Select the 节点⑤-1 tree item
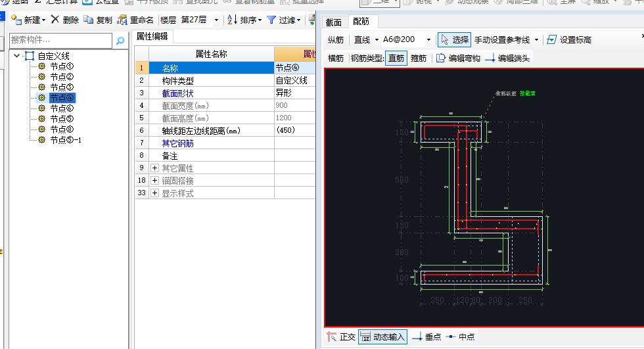 [x=66, y=140]
